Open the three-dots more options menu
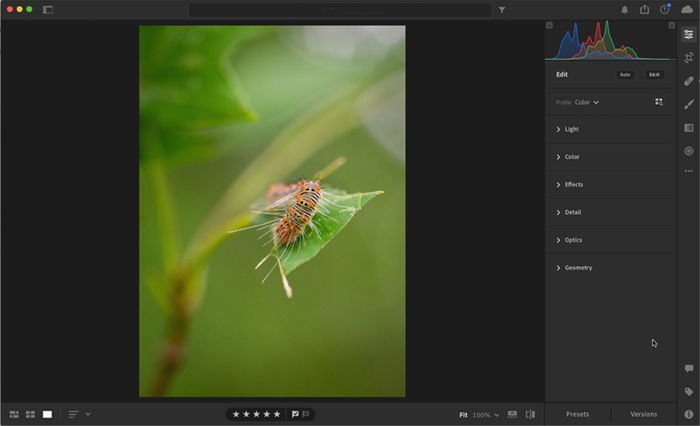This screenshot has width=700, height=426. [x=688, y=171]
